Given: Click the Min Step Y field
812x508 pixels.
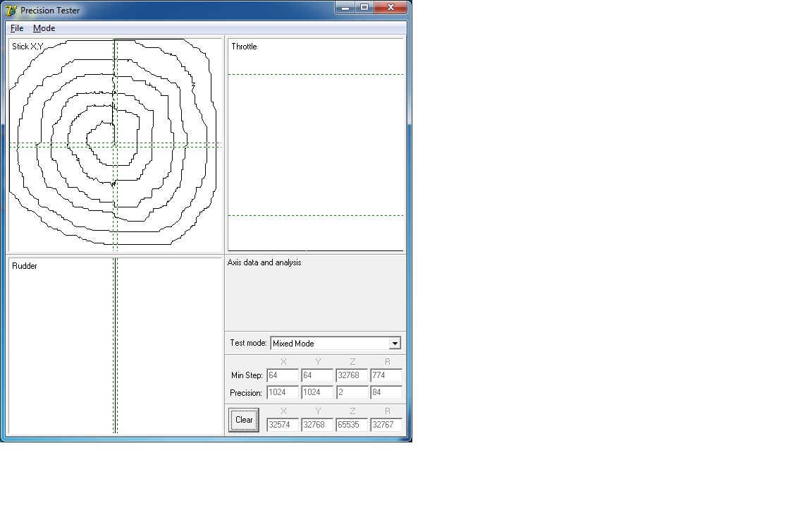Looking at the screenshot, I should pos(317,375).
